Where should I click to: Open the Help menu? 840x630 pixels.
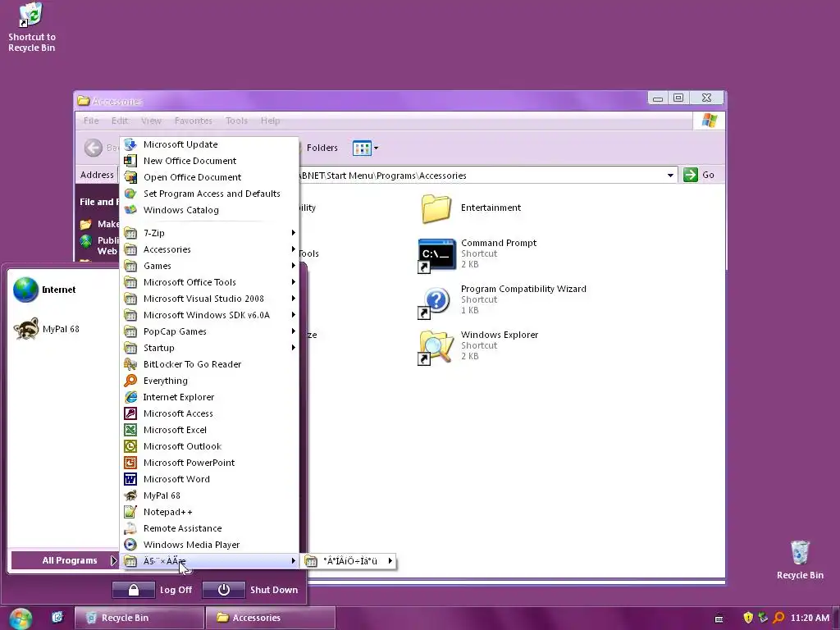270,121
